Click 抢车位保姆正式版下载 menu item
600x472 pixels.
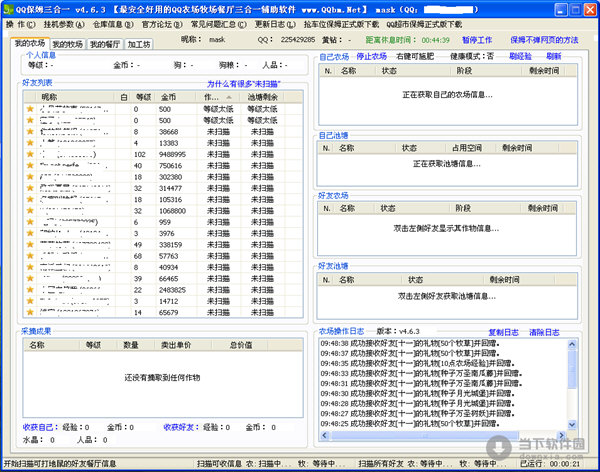(x=341, y=24)
